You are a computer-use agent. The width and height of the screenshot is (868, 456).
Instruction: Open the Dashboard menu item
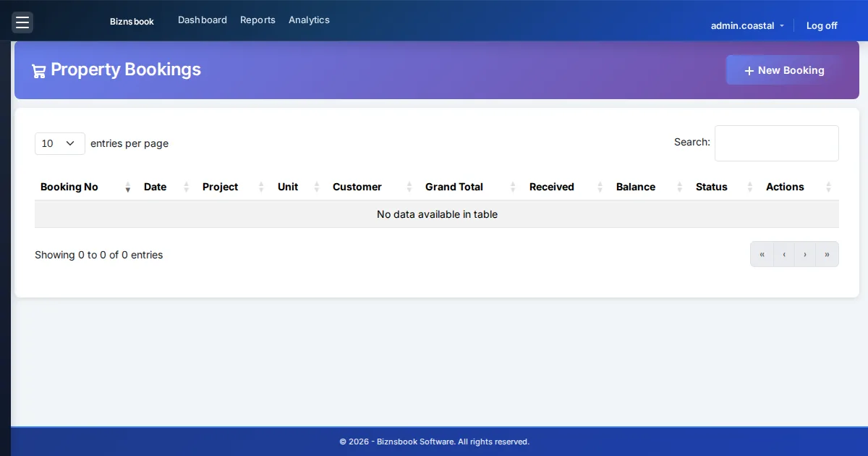tap(203, 20)
